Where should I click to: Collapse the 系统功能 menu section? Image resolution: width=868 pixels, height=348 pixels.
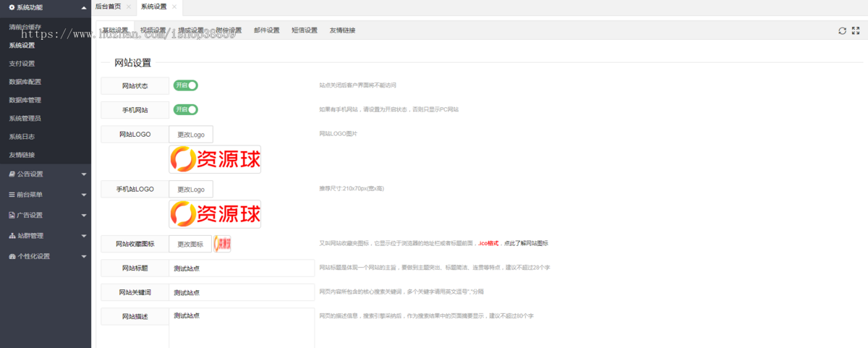coord(84,7)
